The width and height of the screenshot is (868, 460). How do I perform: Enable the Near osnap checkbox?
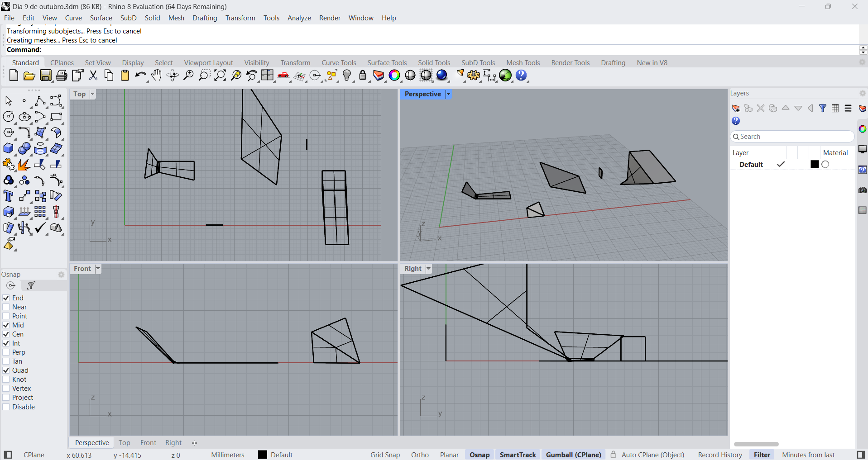(x=6, y=307)
